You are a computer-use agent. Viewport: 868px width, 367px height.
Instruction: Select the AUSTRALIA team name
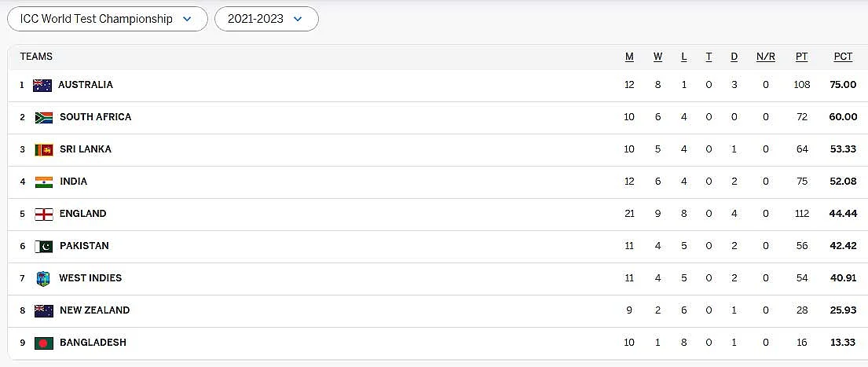86,85
